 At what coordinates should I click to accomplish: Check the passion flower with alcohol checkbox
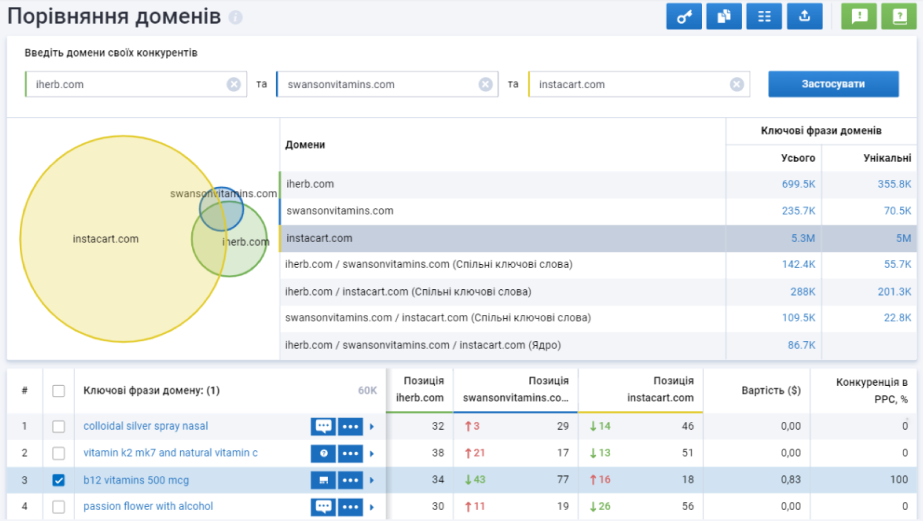coord(58,507)
